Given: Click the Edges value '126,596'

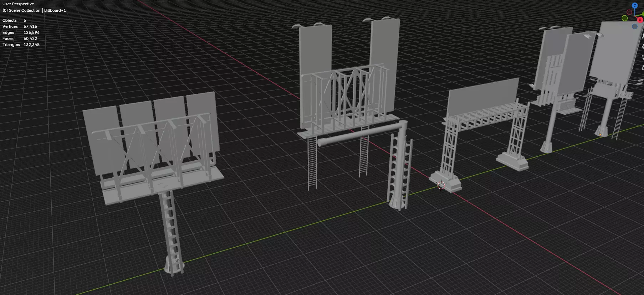Looking at the screenshot, I should [x=31, y=32].
